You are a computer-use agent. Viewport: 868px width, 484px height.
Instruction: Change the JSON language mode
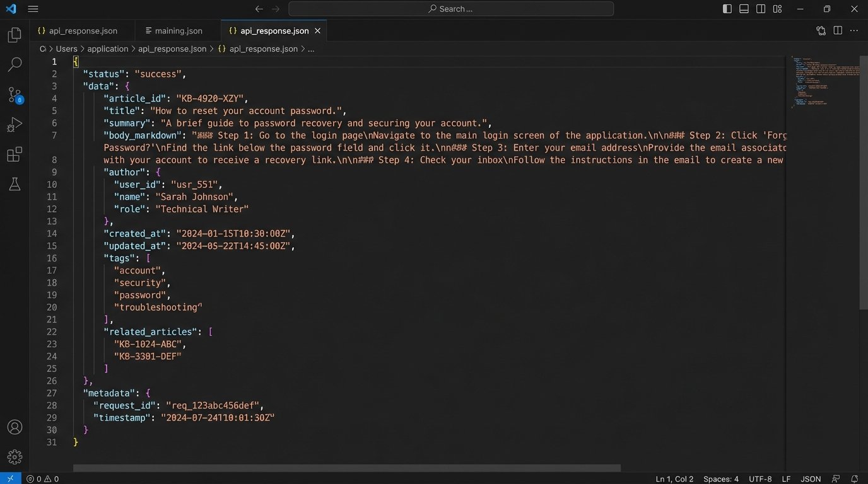click(x=810, y=478)
